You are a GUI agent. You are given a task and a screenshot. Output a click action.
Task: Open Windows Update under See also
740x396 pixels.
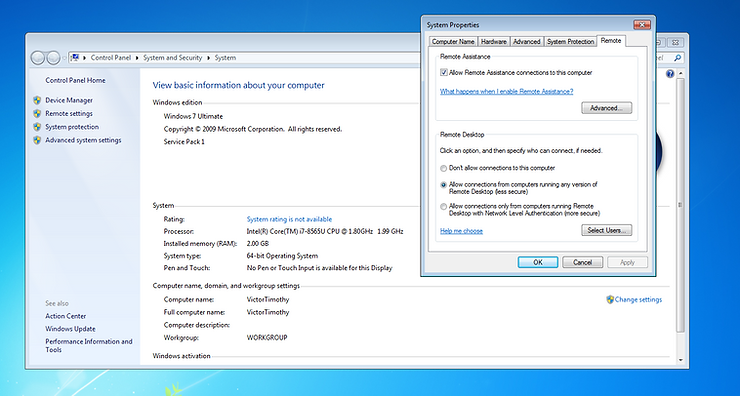point(70,329)
